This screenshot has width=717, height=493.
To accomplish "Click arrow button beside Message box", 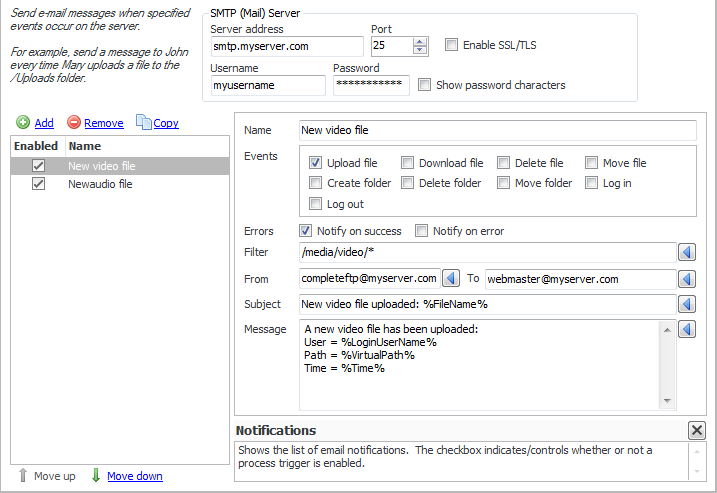I will [x=687, y=329].
